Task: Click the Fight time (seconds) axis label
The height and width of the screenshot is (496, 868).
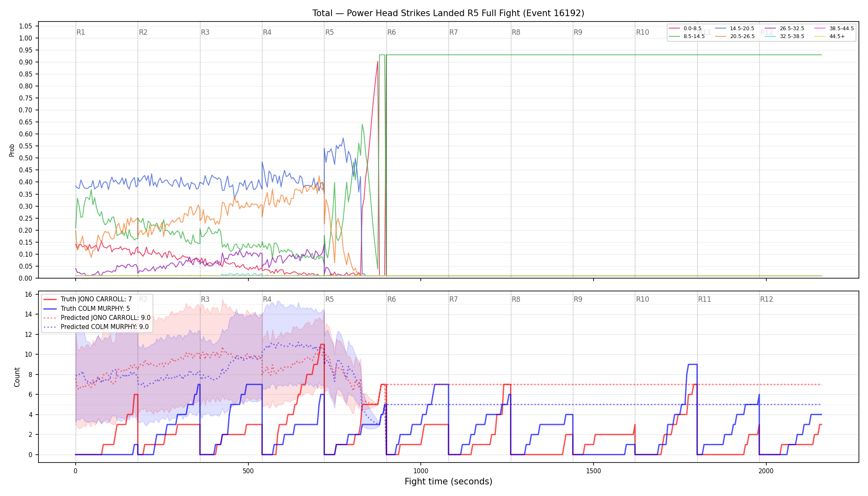Action: 448,482
